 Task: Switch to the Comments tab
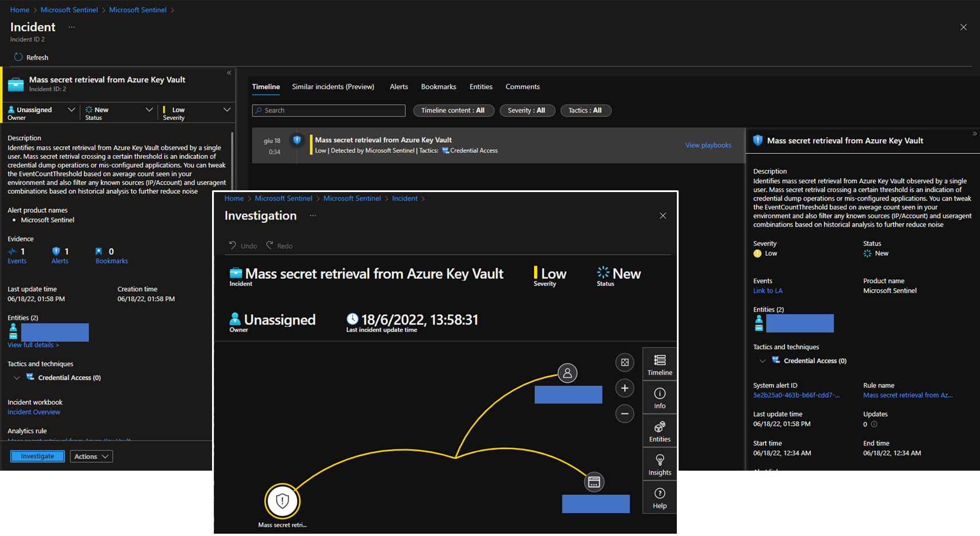pyautogui.click(x=523, y=87)
